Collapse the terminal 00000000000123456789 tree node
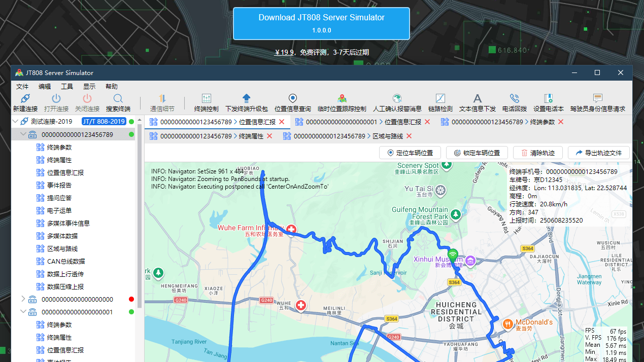The width and height of the screenshot is (644, 362). point(23,134)
